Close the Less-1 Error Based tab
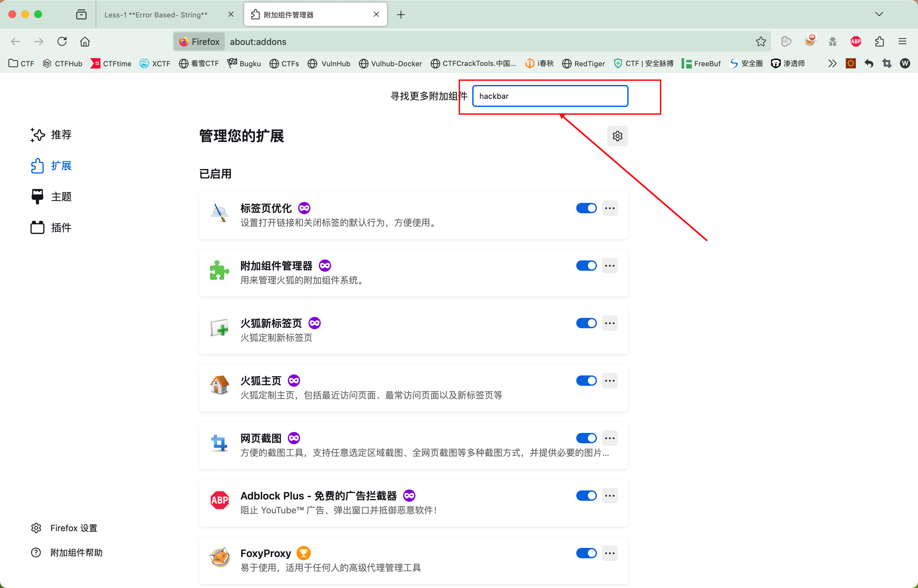The image size is (918, 588). pyautogui.click(x=231, y=15)
